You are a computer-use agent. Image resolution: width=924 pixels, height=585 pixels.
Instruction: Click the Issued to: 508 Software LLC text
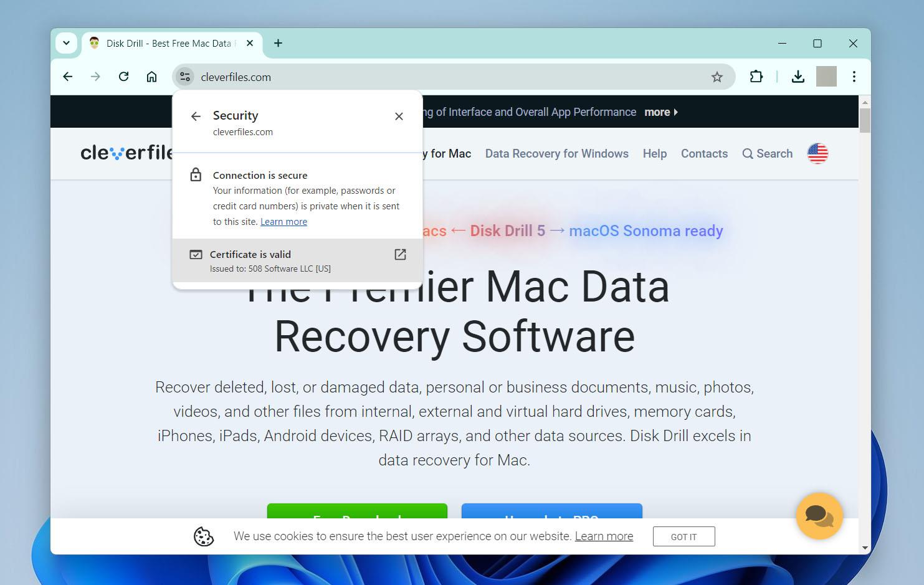point(270,269)
